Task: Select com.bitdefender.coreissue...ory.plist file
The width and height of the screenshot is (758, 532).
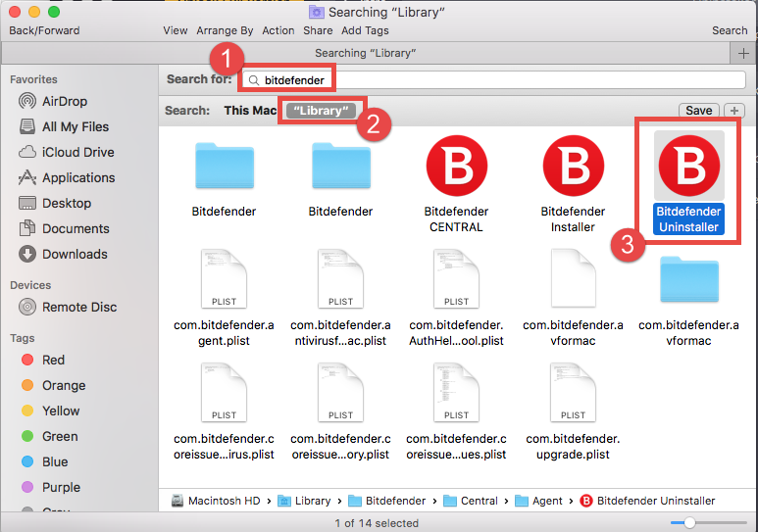Action: coord(341,392)
